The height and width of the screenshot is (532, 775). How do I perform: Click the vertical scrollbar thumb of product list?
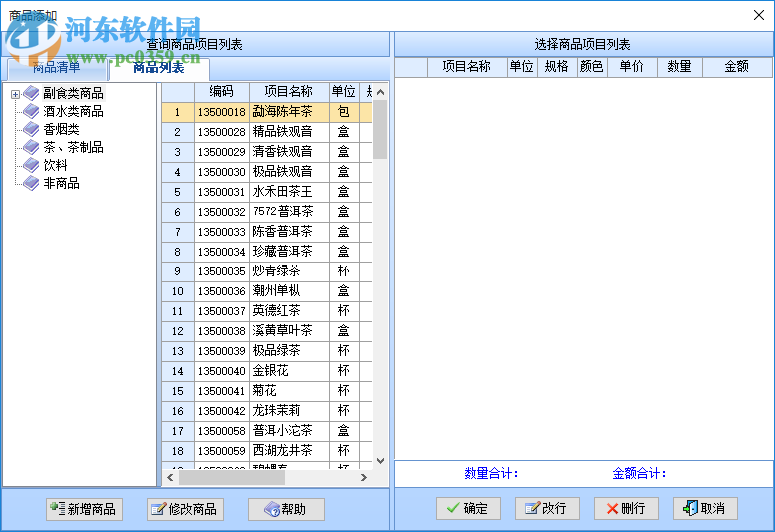[381, 130]
